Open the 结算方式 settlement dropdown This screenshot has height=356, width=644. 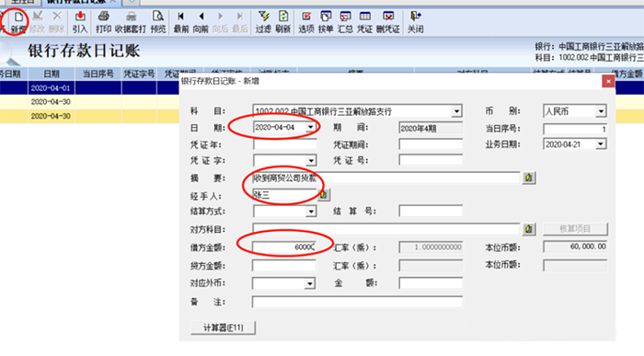tap(311, 212)
